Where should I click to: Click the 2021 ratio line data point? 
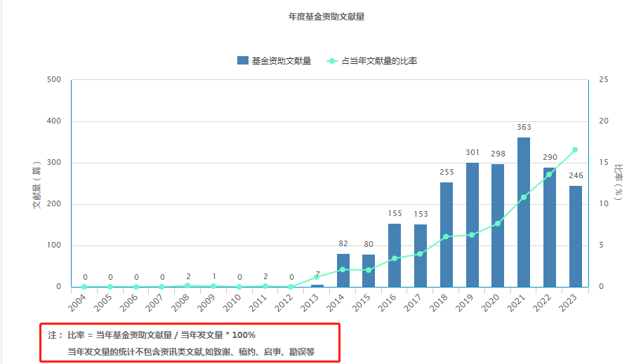(523, 197)
